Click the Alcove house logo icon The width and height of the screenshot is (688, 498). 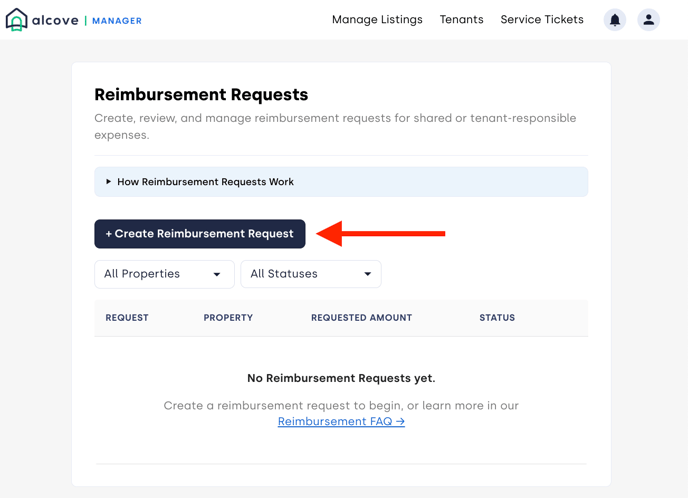coord(16,20)
